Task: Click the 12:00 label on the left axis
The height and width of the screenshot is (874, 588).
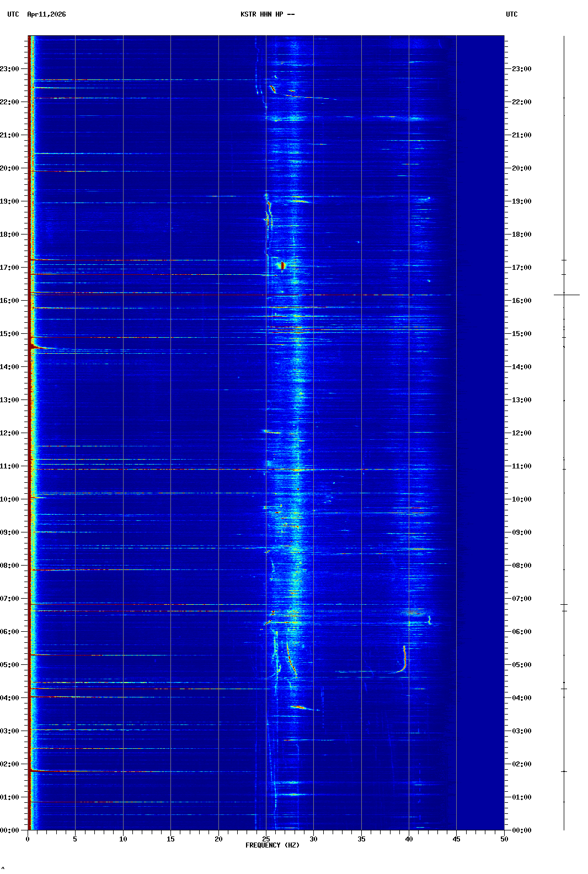Action: pyautogui.click(x=10, y=433)
